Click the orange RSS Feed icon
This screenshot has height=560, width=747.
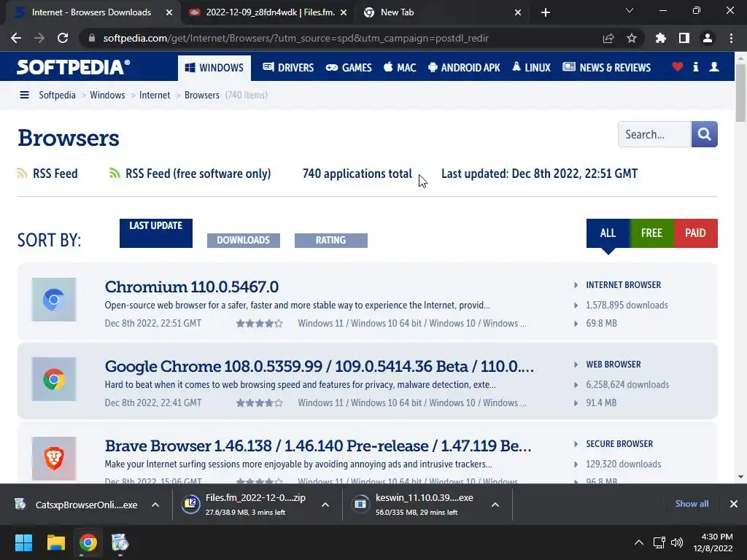pyautogui.click(x=22, y=174)
